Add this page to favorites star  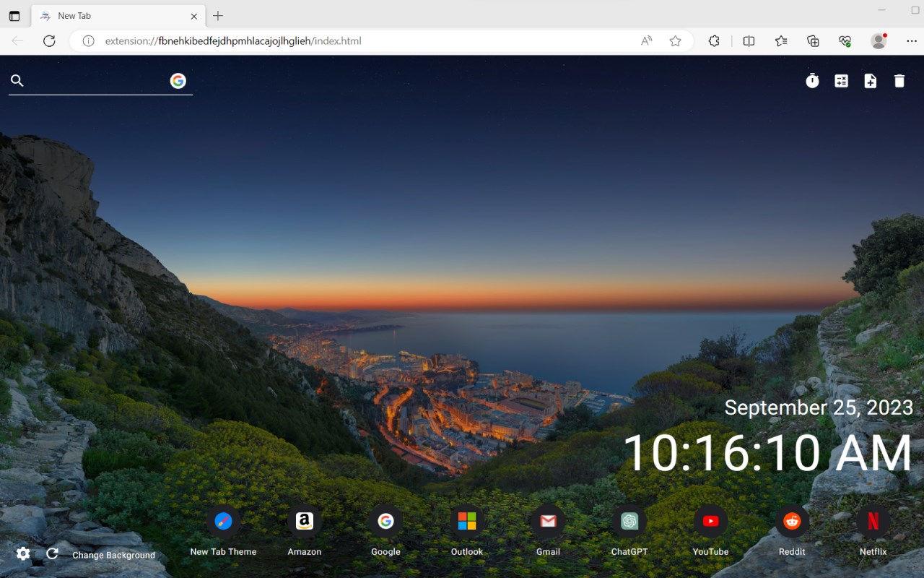pos(675,41)
